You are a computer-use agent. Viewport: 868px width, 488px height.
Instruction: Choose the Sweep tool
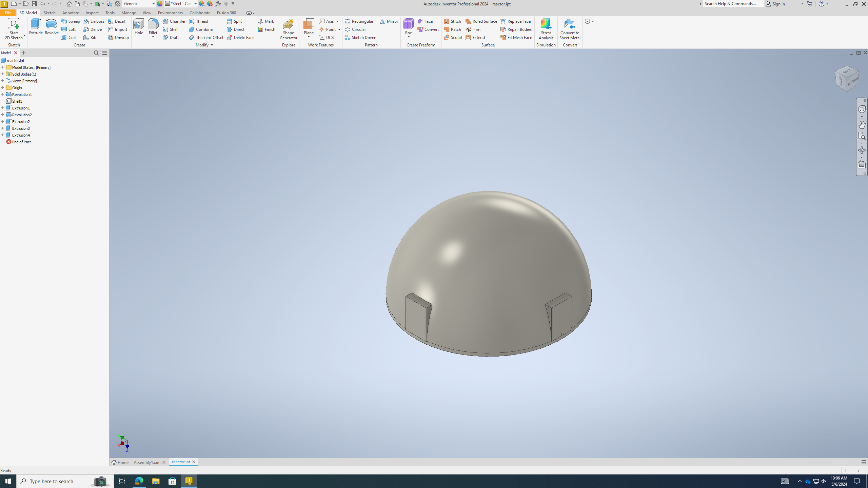tap(71, 21)
